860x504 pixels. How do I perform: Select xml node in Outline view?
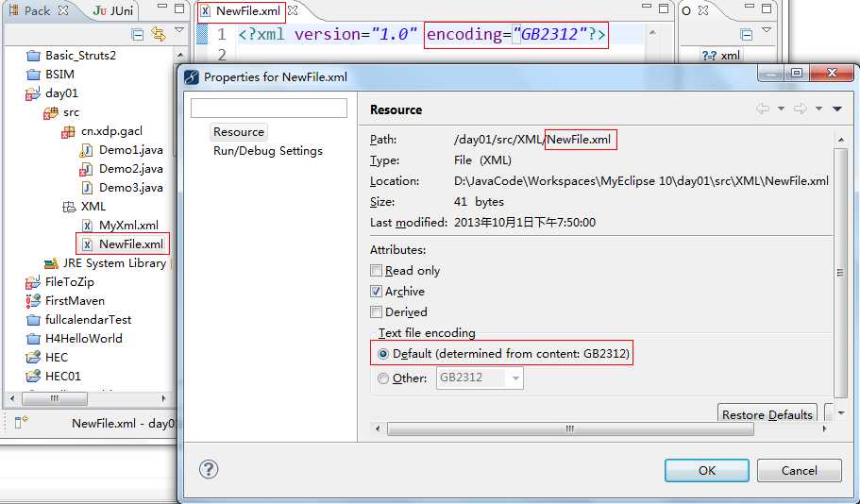(x=722, y=56)
